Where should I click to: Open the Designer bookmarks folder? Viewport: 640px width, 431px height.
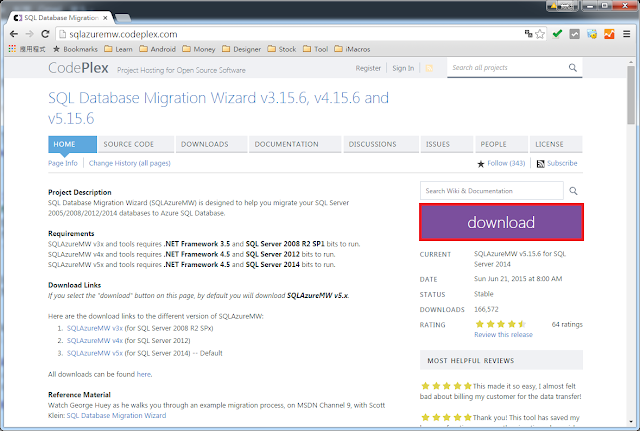coord(241,49)
